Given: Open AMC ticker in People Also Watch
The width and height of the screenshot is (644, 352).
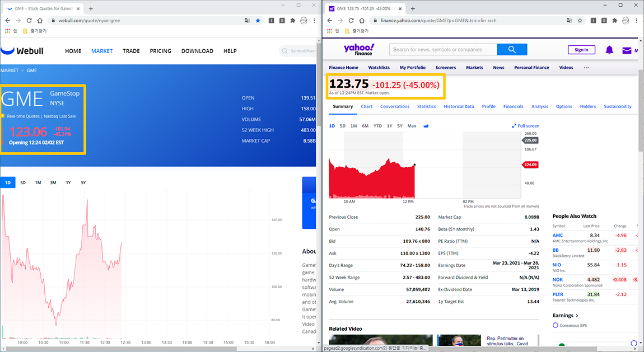Looking at the screenshot, I should [557, 236].
